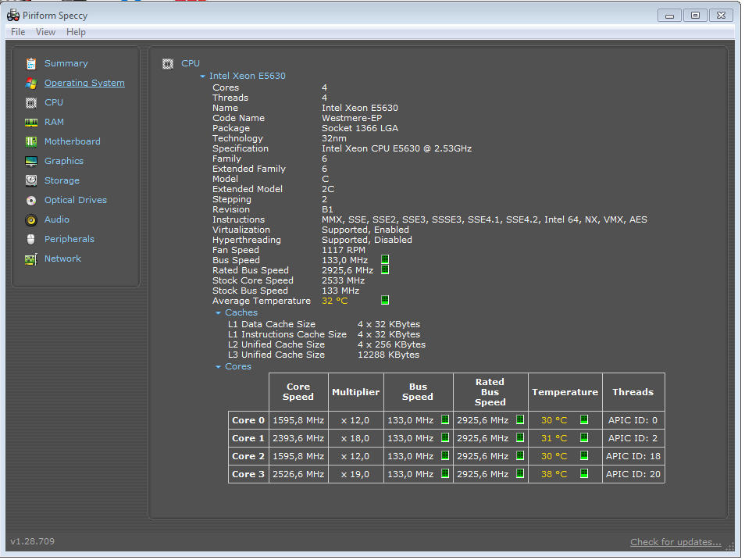Collapse the Cores section

pos(218,367)
